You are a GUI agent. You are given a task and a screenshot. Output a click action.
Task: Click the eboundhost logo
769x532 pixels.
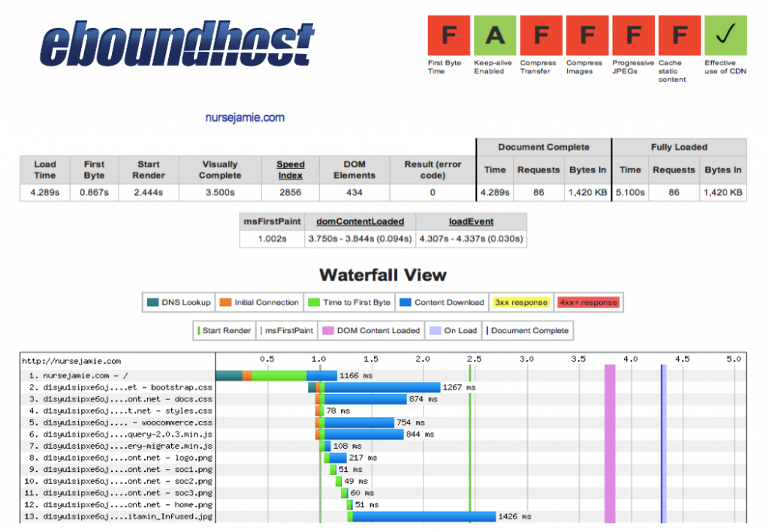(x=177, y=43)
